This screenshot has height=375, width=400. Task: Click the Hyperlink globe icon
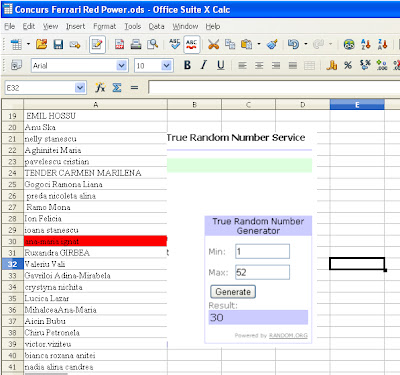pyautogui.click(x=349, y=44)
